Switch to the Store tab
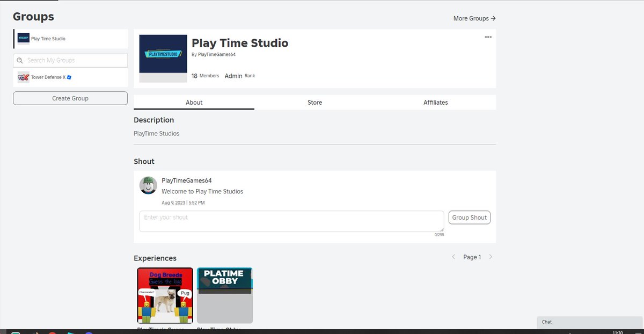 (x=315, y=103)
